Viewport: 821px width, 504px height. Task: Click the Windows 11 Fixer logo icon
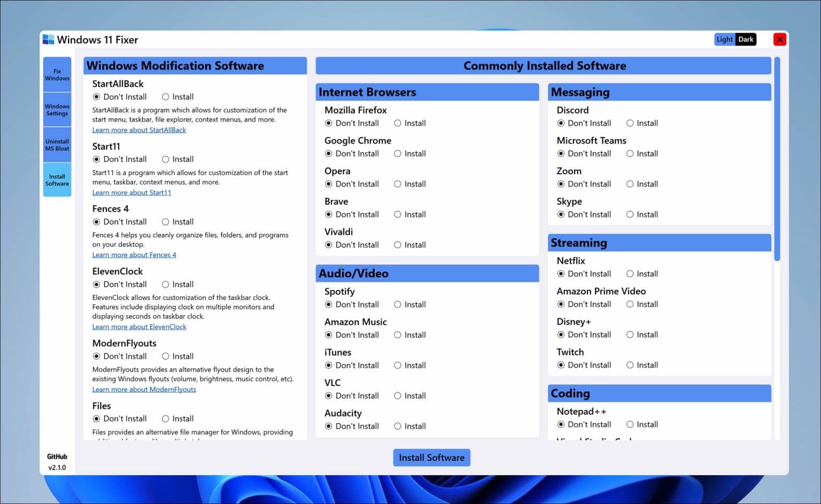[x=48, y=39]
